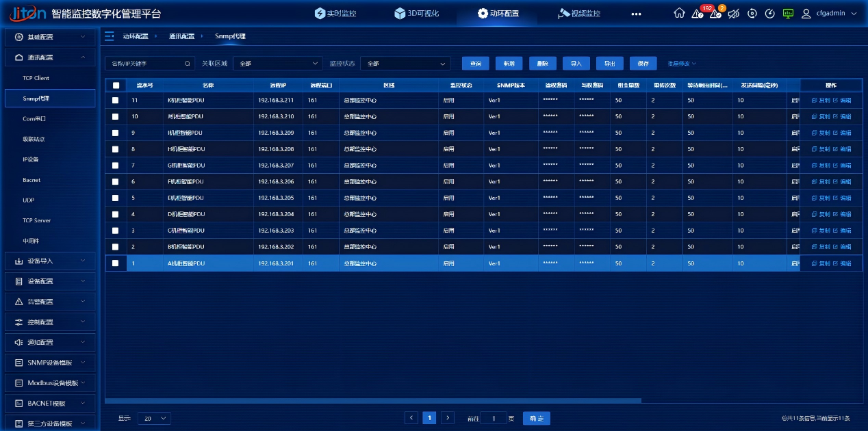The width and height of the screenshot is (868, 431).
Task: Click the search magnifier in keyword box
Action: pos(188,64)
